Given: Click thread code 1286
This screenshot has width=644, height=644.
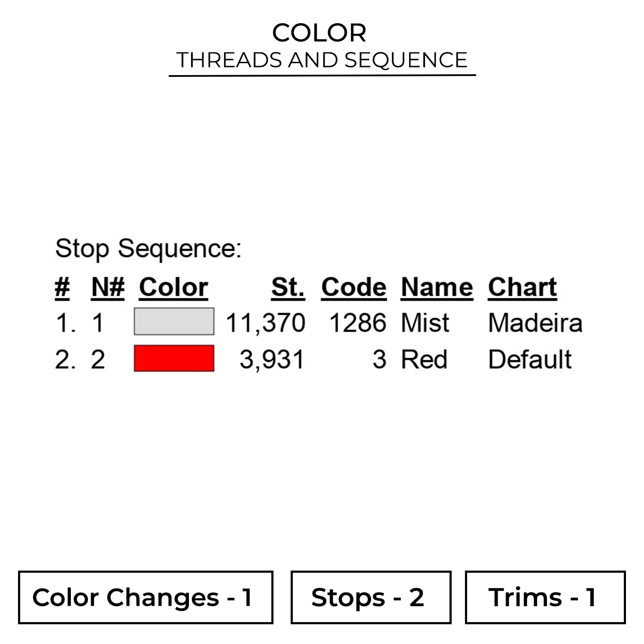Looking at the screenshot, I should pyautogui.click(x=358, y=323).
